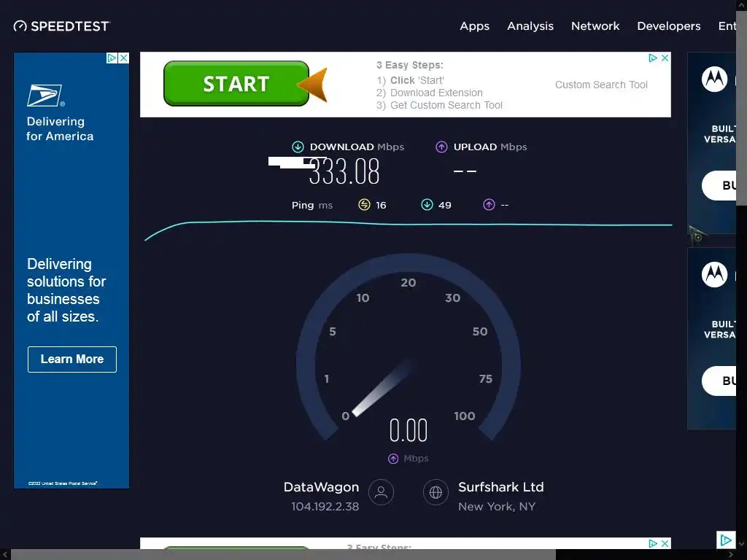Click the USPS eagle logo
Image resolution: width=747 pixels, height=560 pixels.
click(46, 96)
